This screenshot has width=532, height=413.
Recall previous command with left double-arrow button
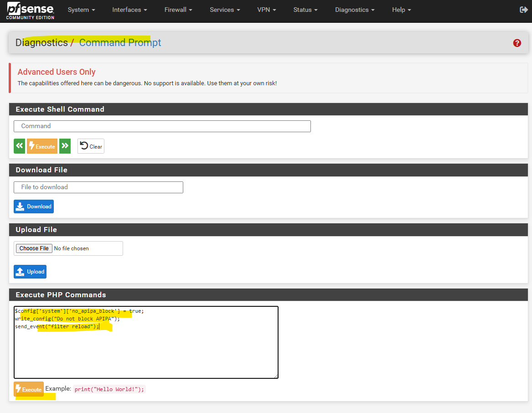click(20, 146)
